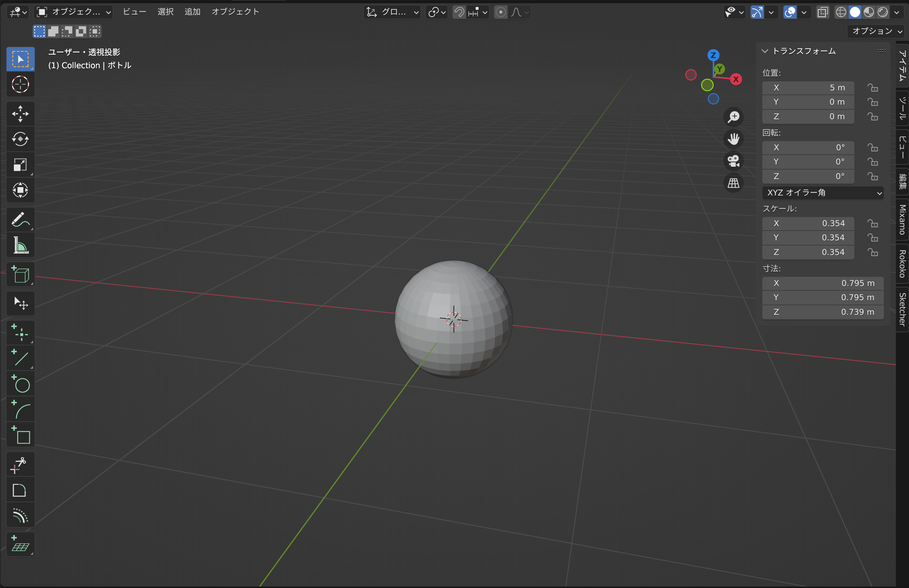Select the combined Transform tool
909x588 pixels.
21,190
